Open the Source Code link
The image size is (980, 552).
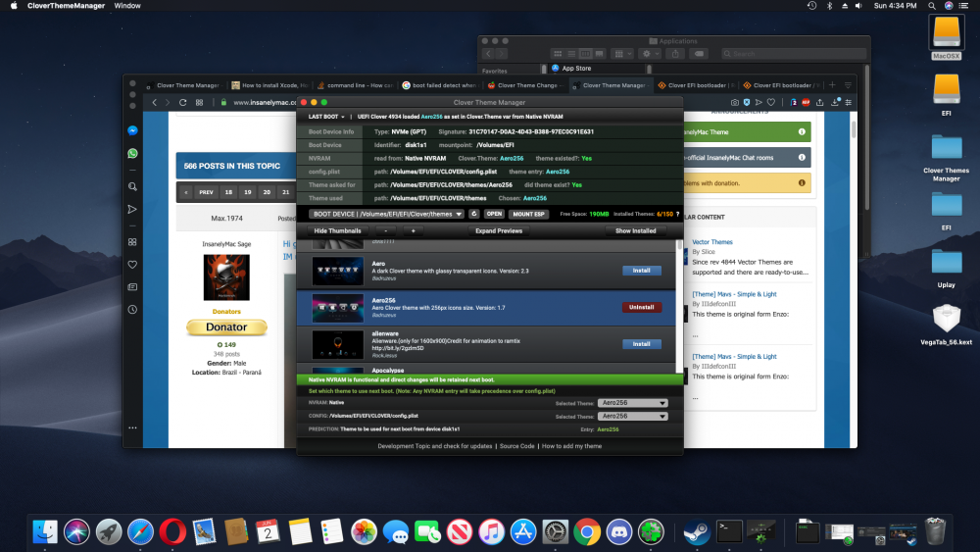[516, 446]
